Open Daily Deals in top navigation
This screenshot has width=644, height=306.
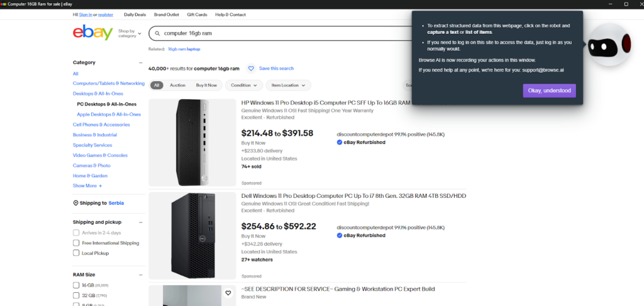coord(135,15)
